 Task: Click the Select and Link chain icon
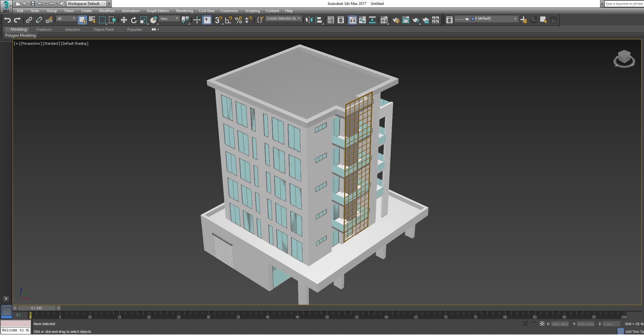29,20
